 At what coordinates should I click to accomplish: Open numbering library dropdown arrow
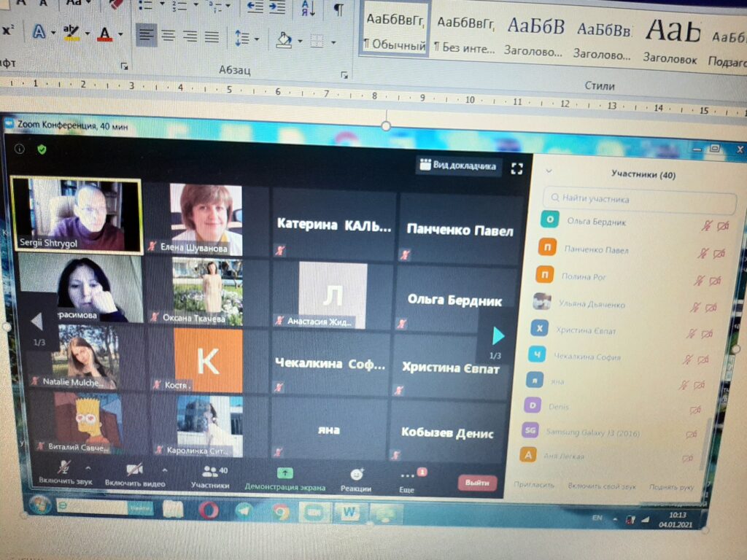tap(196, 5)
